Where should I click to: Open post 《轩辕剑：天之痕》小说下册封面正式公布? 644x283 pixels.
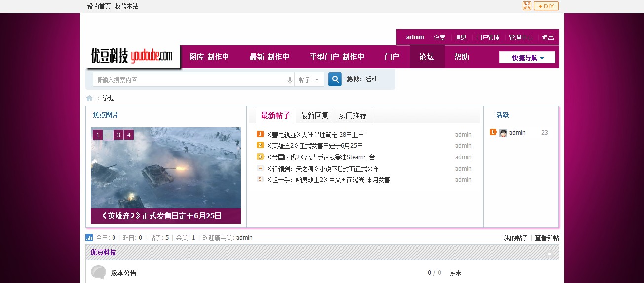click(323, 169)
